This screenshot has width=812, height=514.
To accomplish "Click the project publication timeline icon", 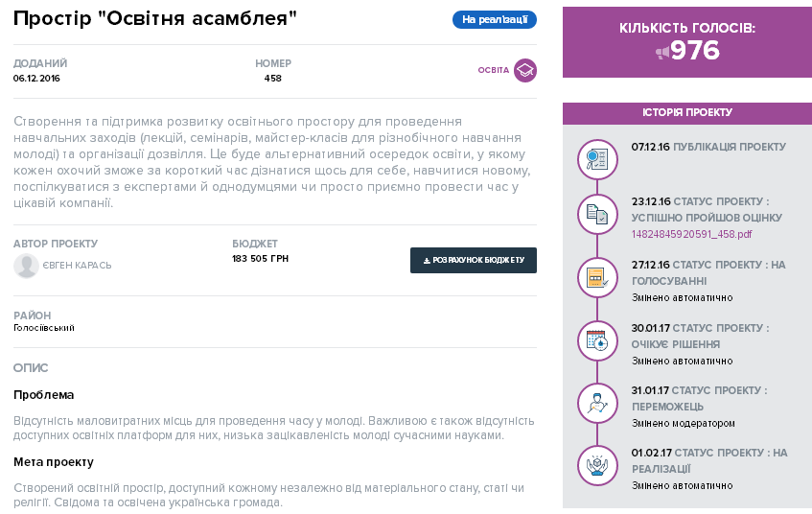I will coord(596,157).
